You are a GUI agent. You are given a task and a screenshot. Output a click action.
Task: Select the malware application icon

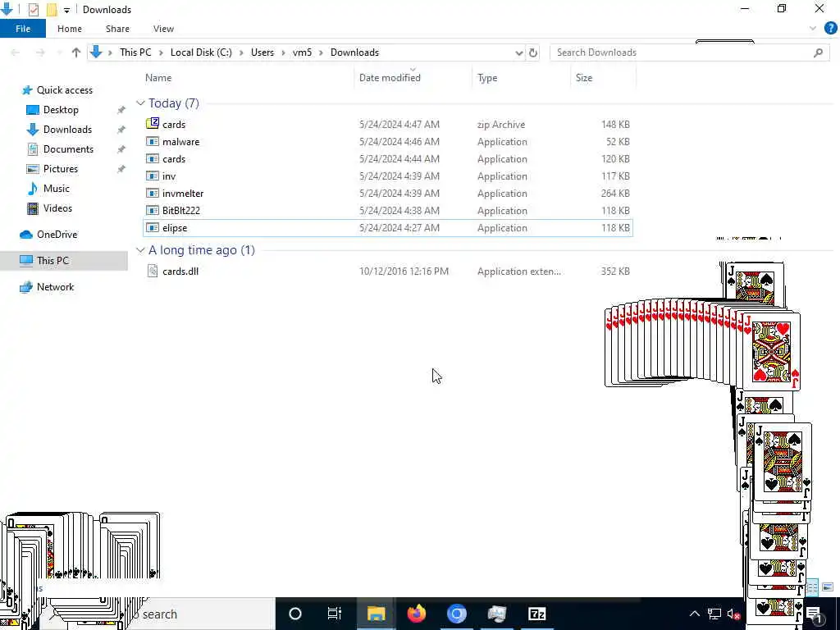click(153, 141)
